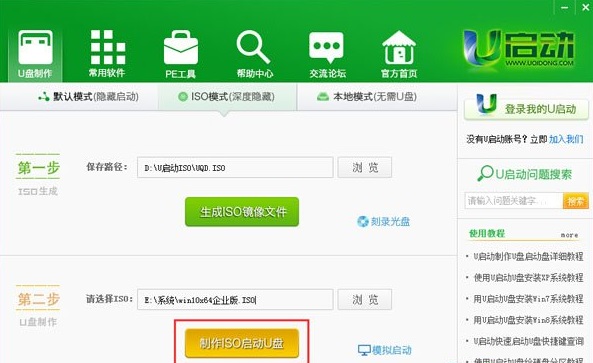Image resolution: width=593 pixels, height=363 pixels.
Task: Open the U盘制作 section
Action: click(x=35, y=54)
